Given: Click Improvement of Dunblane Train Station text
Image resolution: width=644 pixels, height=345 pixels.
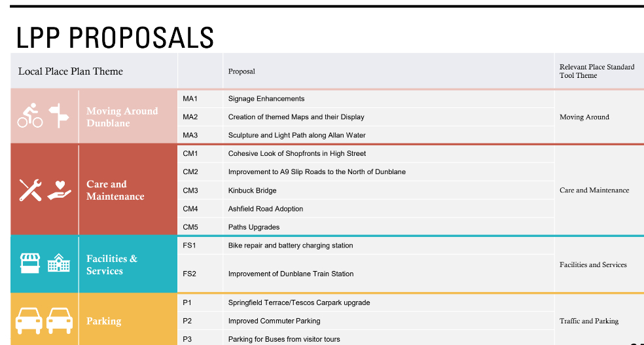Looking at the screenshot, I should click(291, 274).
